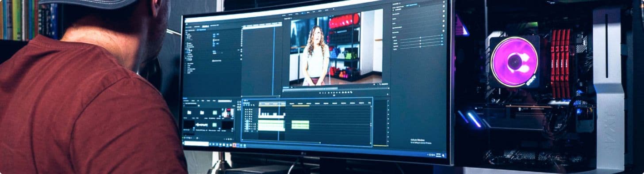The width and height of the screenshot is (644, 174).
Task: Select the longer green audio clip in timeline
Action: 271,125
